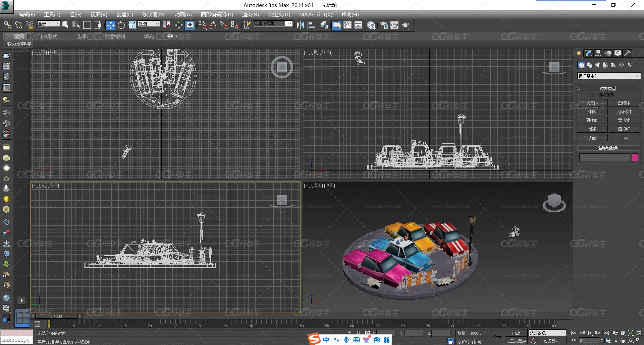Select the Space Warps category icon
Screen dimensions: 644x345
click(622, 65)
